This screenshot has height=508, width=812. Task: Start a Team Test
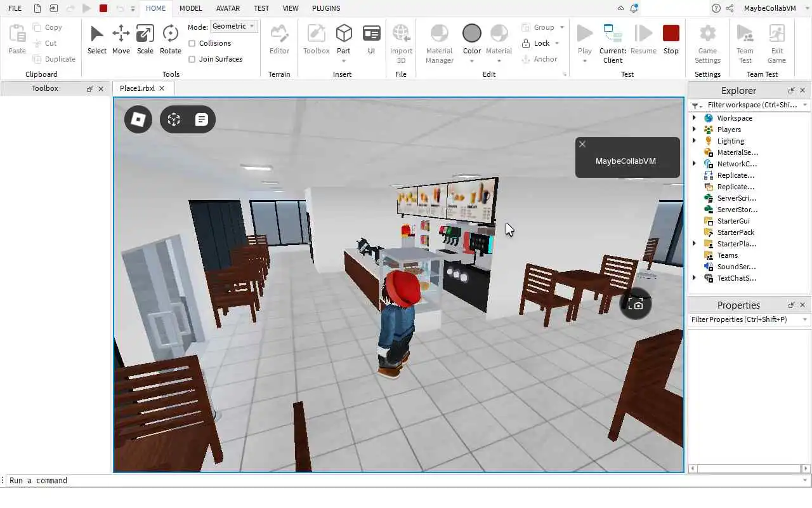[745, 43]
